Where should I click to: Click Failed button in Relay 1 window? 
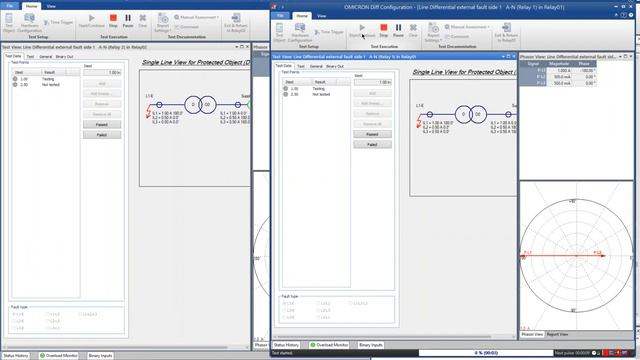point(372,144)
